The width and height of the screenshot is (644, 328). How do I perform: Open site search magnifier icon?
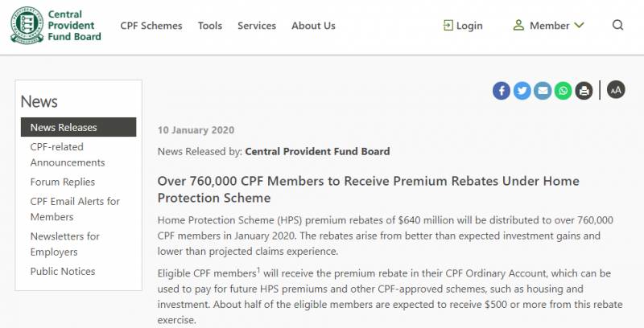pyautogui.click(x=617, y=26)
